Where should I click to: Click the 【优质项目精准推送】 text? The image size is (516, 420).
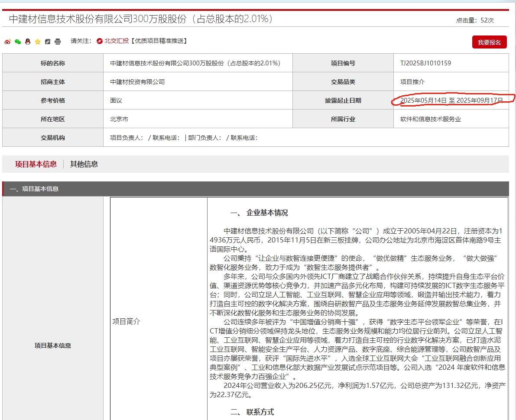coord(159,41)
